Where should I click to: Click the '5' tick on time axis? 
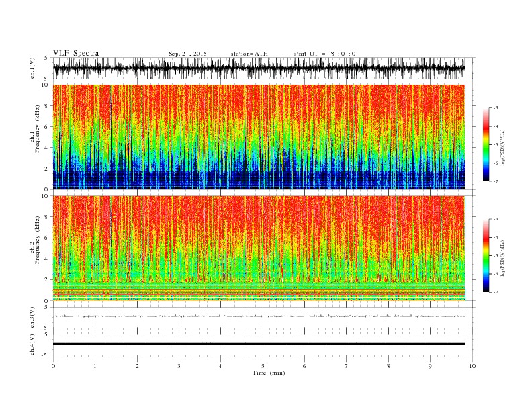(263, 366)
